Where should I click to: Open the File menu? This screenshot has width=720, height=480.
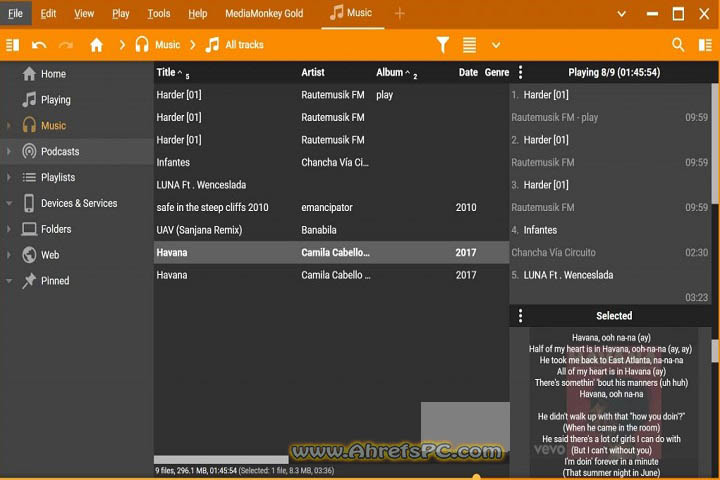click(x=15, y=13)
